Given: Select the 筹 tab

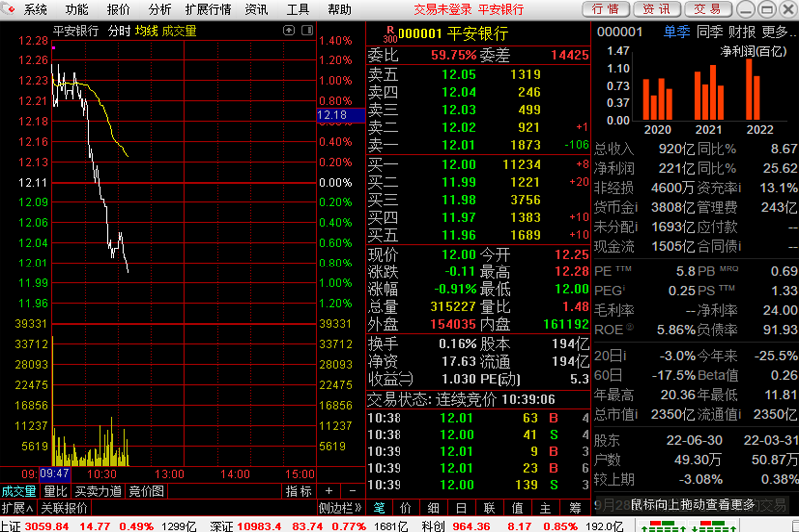Looking at the screenshot, I should pos(575,508).
